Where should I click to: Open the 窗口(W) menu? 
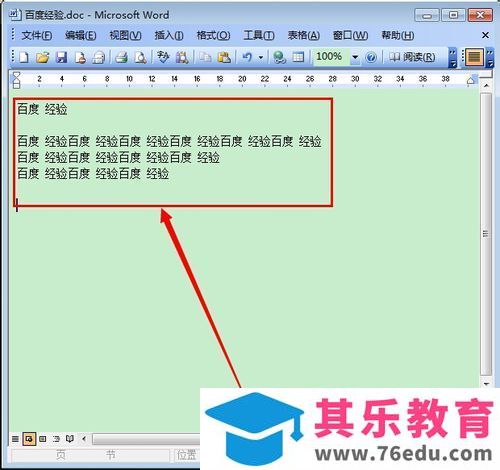pyautogui.click(x=350, y=35)
